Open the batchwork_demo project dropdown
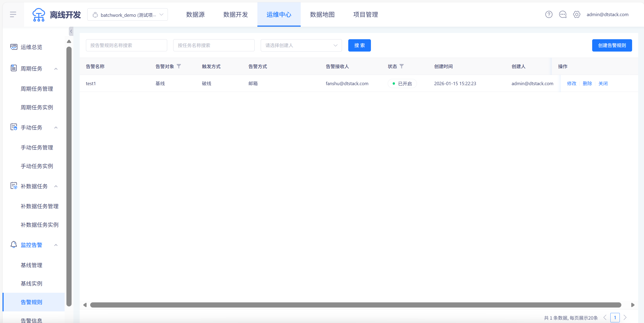 (127, 15)
